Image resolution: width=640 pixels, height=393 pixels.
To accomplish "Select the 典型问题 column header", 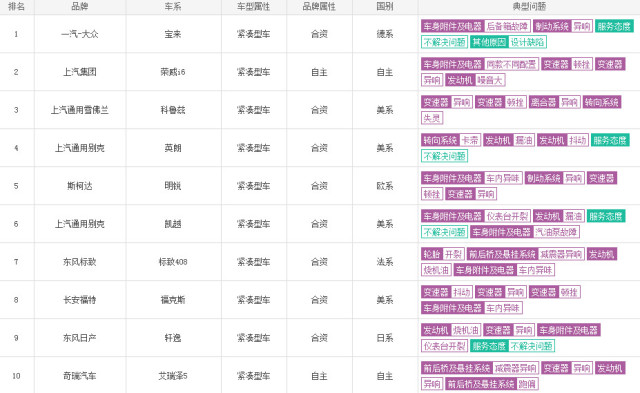I will point(529,7).
